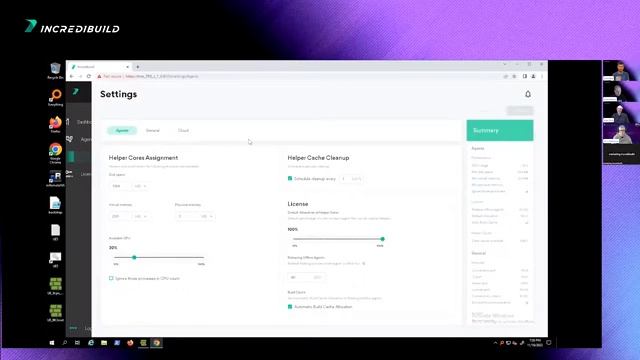Open the Firefox desktop shortcut
Screen dimensions: 640x360
tap(55, 125)
